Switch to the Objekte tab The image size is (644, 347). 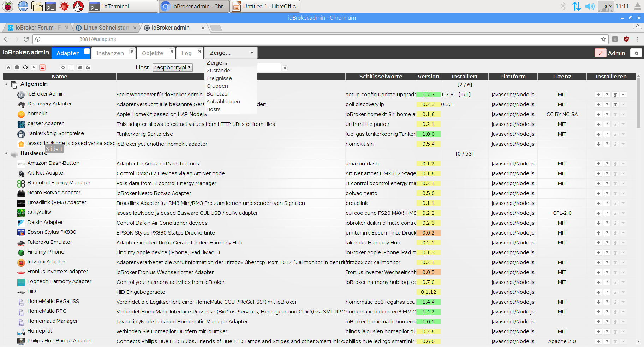click(x=153, y=53)
